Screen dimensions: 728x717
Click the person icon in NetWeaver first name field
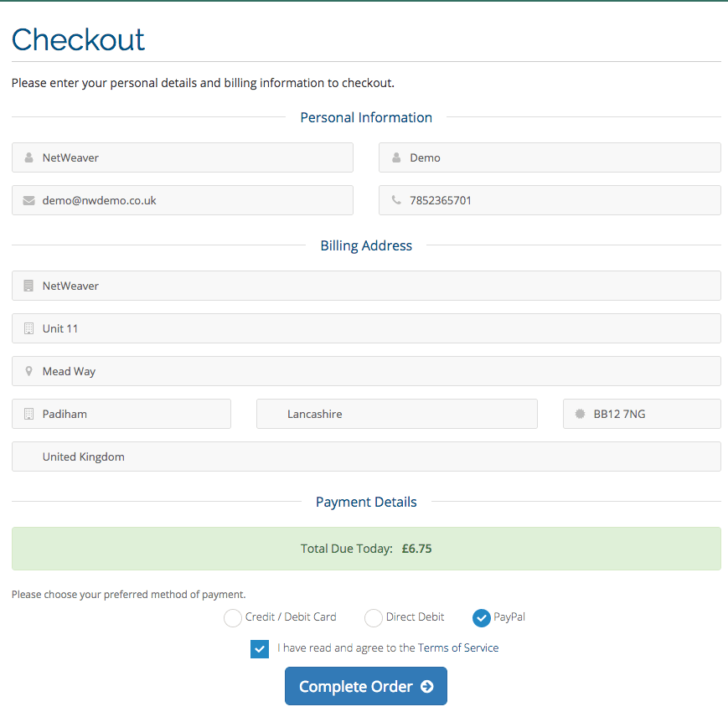click(28, 157)
